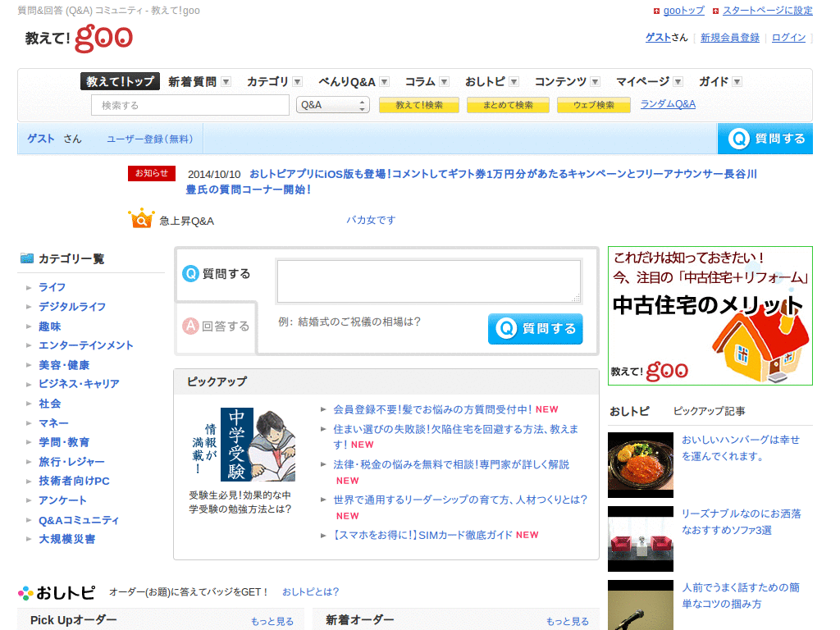Open the マイページ dropdown arrow
The height and width of the screenshot is (630, 840).
[678, 82]
